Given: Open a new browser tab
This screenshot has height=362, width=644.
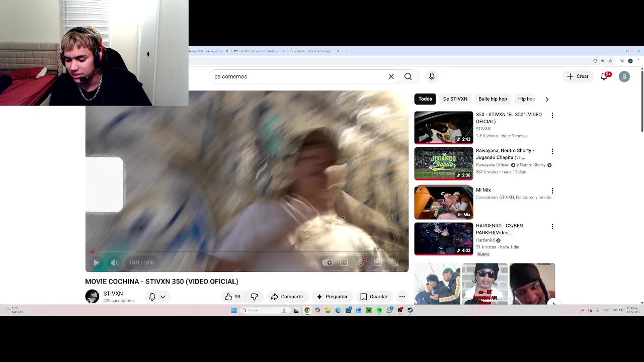Looking at the screenshot, I should coord(347,51).
